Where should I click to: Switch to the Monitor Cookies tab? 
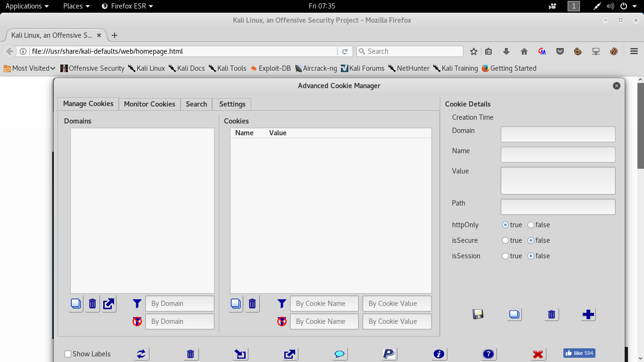[x=149, y=104]
